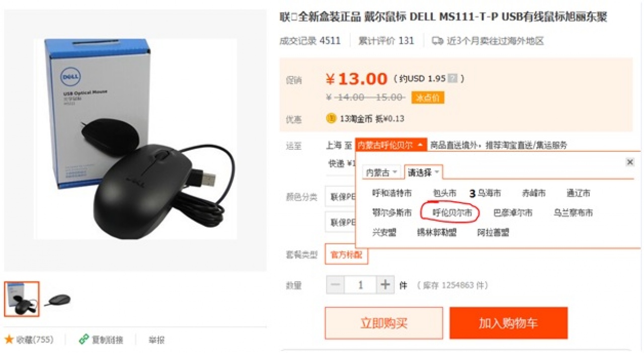This screenshot has height=353, width=644.
Task: Click the copy link chain icon
Action: 84,339
